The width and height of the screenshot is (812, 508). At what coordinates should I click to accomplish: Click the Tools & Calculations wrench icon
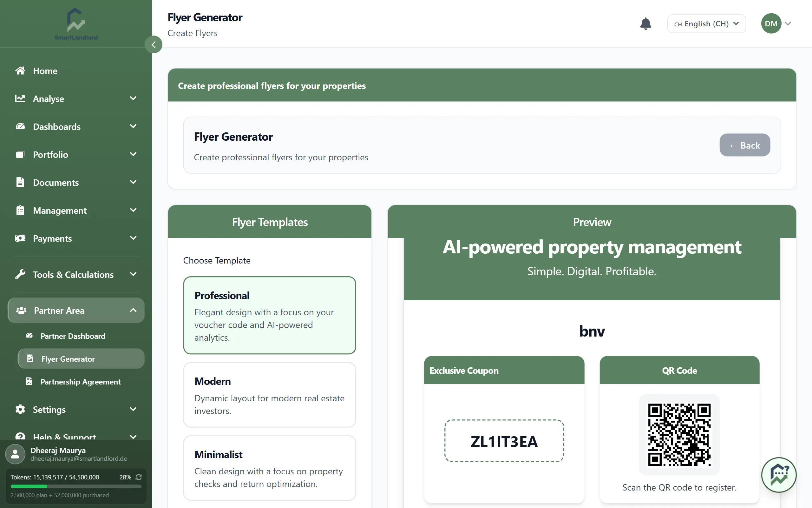(20, 275)
